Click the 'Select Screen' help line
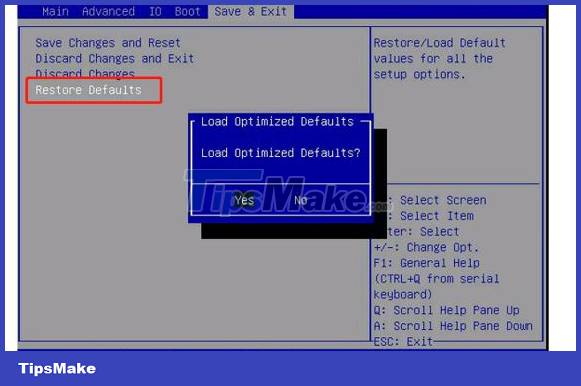Screen dimensions: 581x386 click(x=443, y=200)
